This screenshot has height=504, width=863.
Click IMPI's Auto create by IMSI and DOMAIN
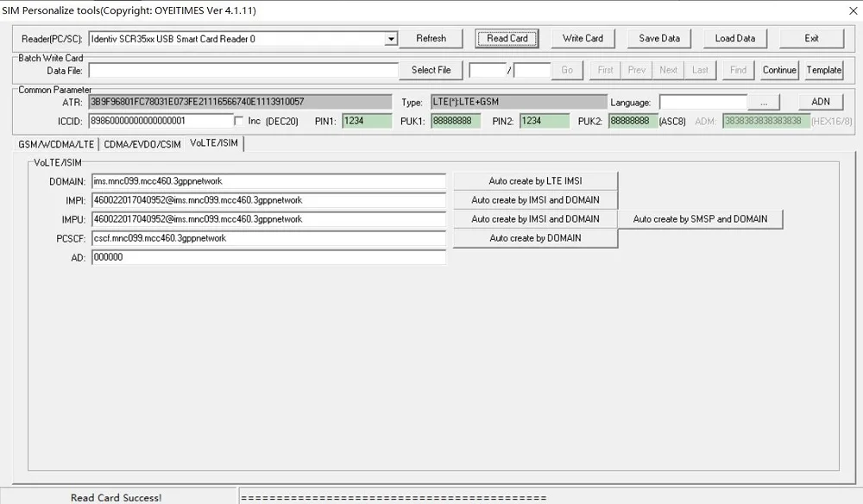pos(536,200)
